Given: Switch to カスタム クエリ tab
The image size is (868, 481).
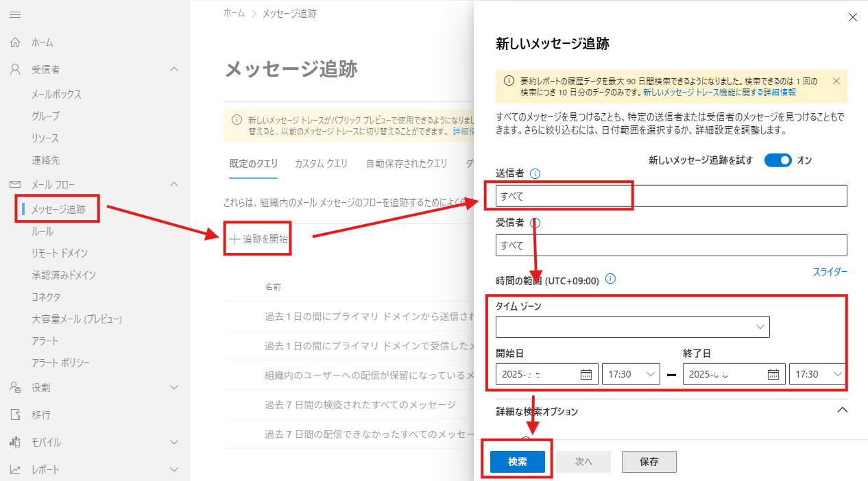Looking at the screenshot, I should (x=322, y=164).
